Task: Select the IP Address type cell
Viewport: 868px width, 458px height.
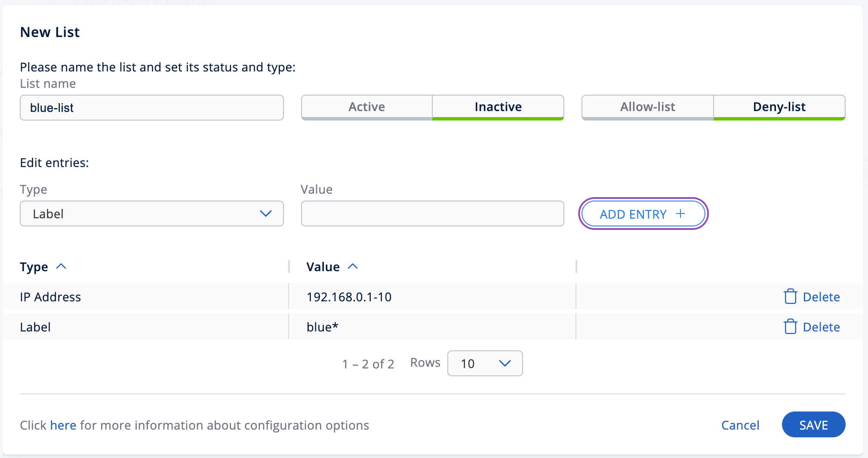Action: click(50, 297)
